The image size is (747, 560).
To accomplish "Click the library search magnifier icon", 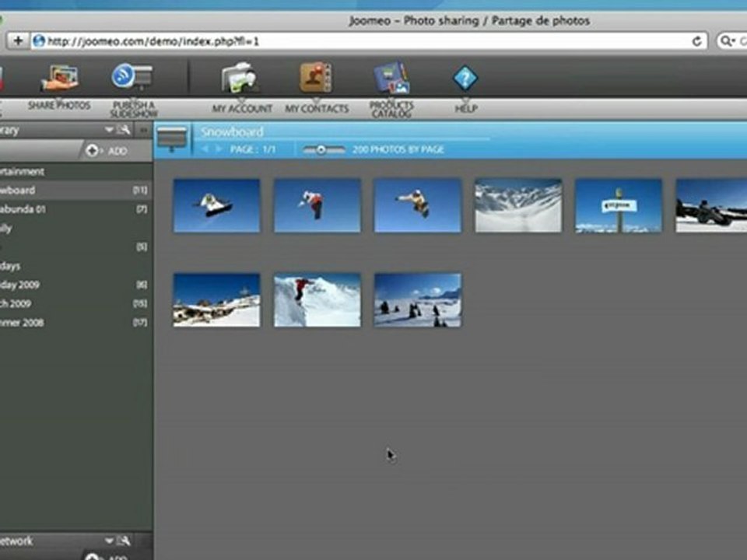I will click(124, 130).
